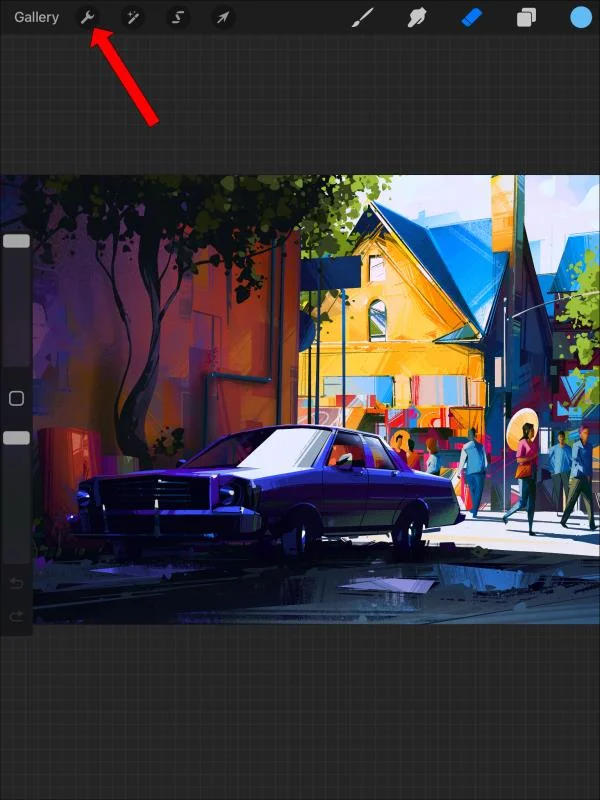600x800 pixels.
Task: Activate the Selection tool (S icon)
Action: point(178,18)
